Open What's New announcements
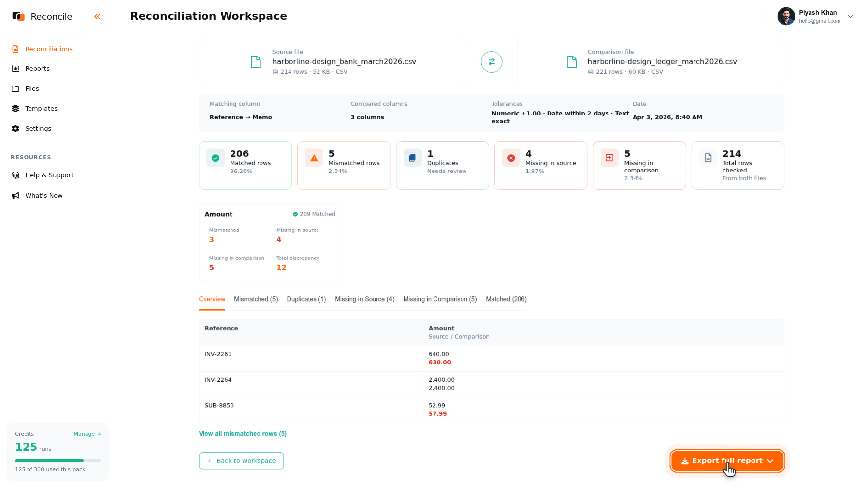 [x=44, y=195]
